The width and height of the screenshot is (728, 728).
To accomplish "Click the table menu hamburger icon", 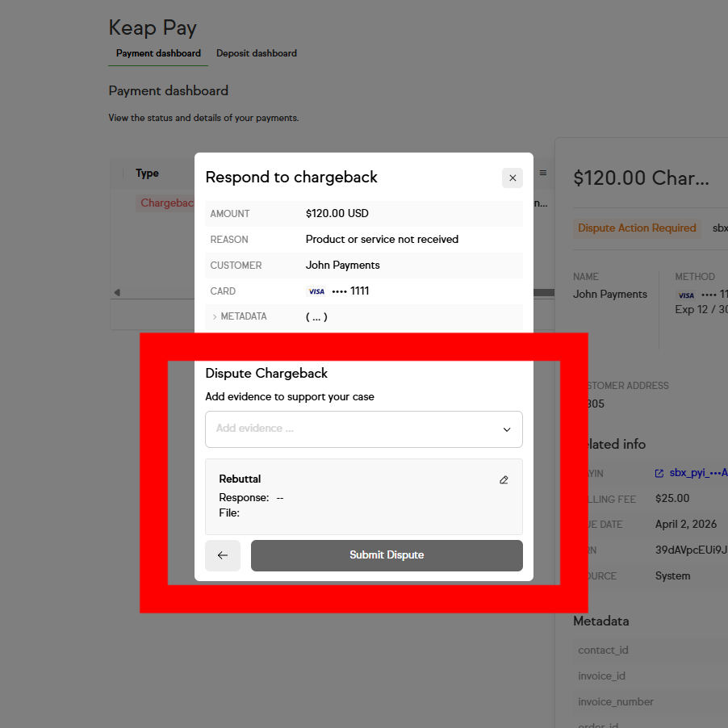I will click(x=543, y=173).
